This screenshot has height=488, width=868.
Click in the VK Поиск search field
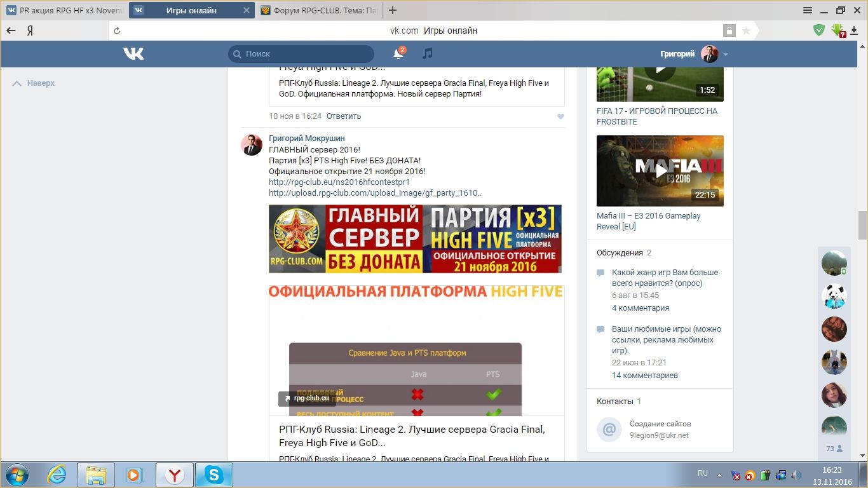[x=301, y=54]
